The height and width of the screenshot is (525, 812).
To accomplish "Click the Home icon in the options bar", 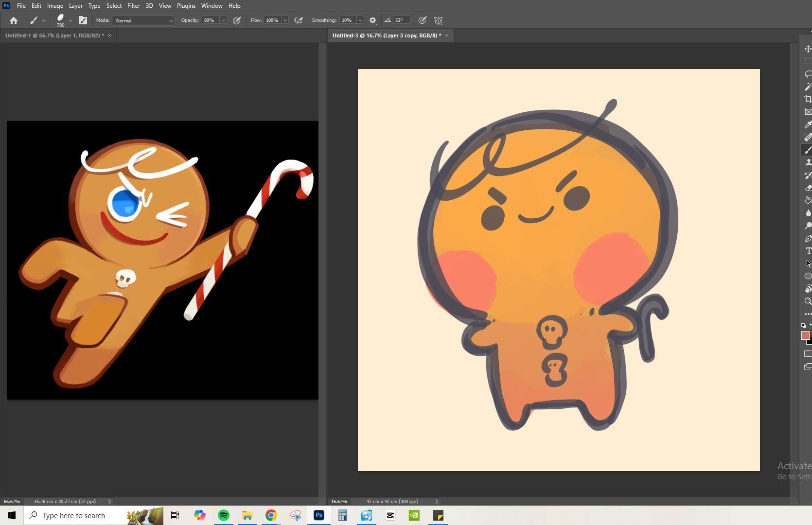I will pos(14,20).
